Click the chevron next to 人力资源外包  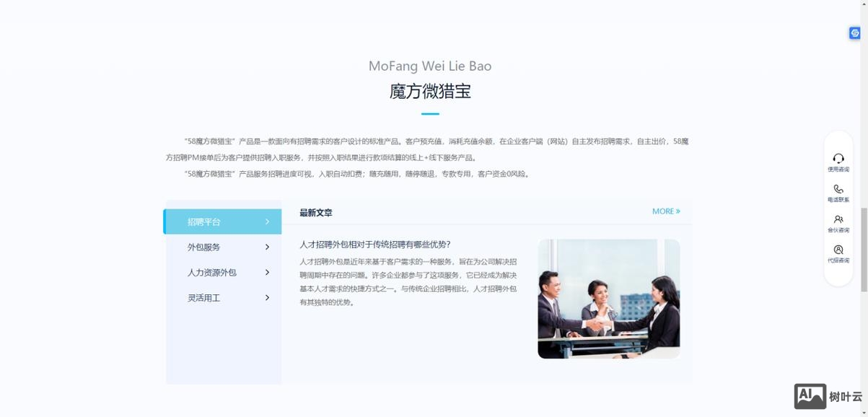[x=267, y=272]
